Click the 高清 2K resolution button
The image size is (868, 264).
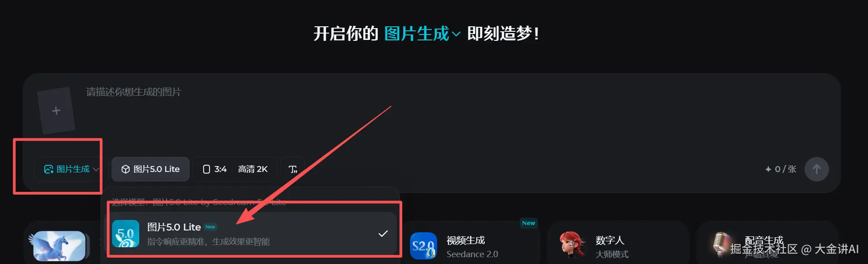point(253,169)
